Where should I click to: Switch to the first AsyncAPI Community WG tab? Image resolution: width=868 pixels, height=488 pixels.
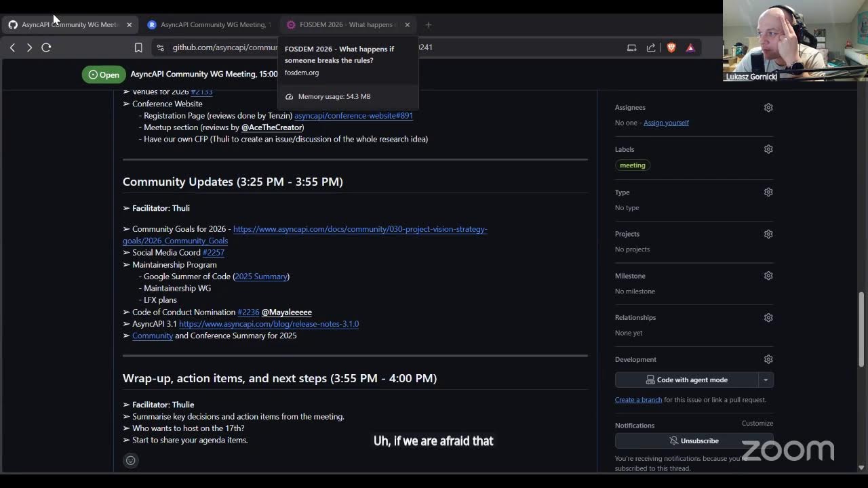70,24
